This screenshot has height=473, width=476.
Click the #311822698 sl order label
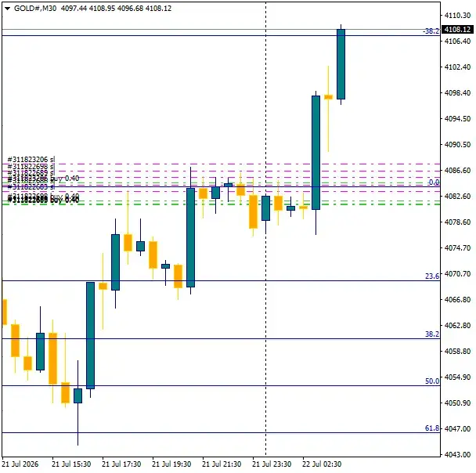(x=31, y=166)
